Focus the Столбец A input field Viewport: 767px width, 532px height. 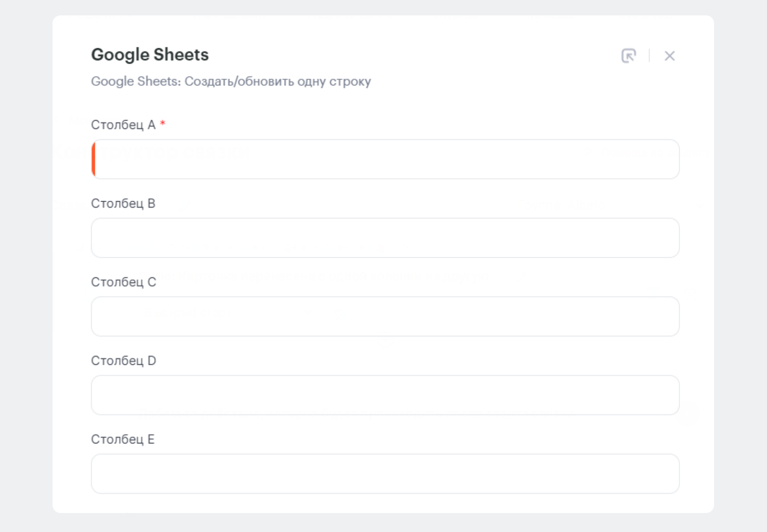385,160
